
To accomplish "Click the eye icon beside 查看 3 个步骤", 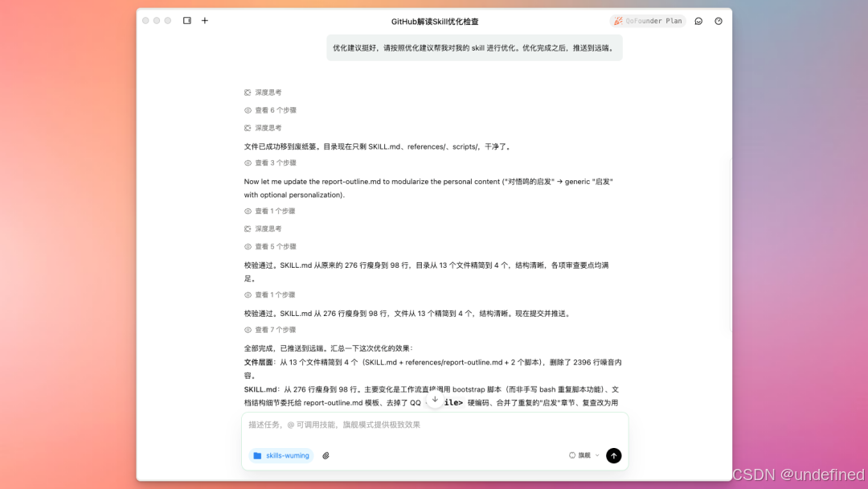I will click(248, 162).
